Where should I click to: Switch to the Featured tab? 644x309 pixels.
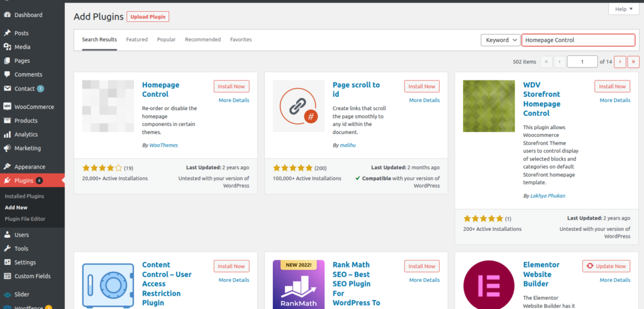136,40
